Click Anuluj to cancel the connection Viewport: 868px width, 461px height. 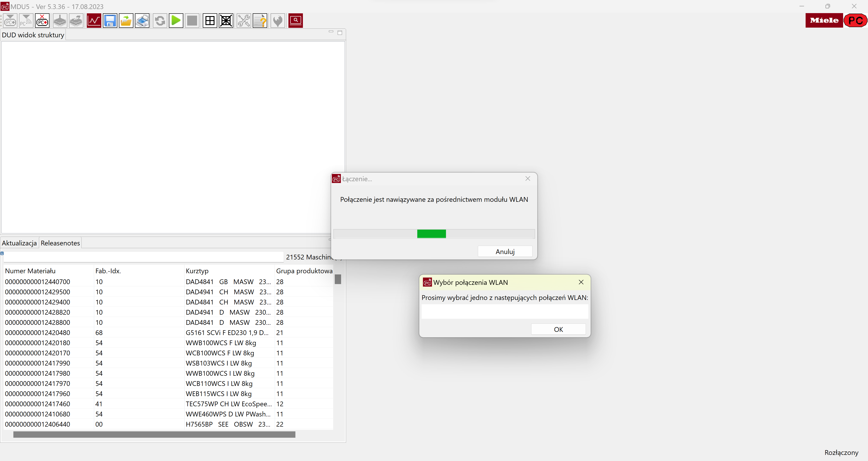point(505,252)
